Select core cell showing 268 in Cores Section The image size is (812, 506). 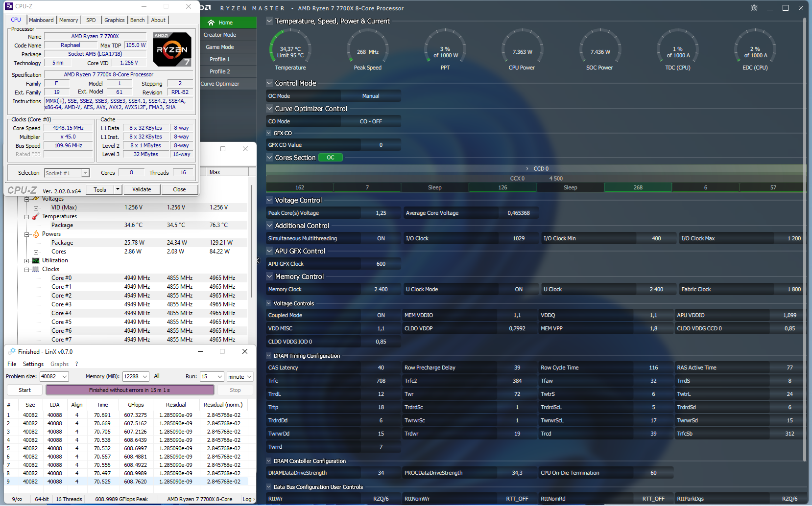pyautogui.click(x=638, y=187)
